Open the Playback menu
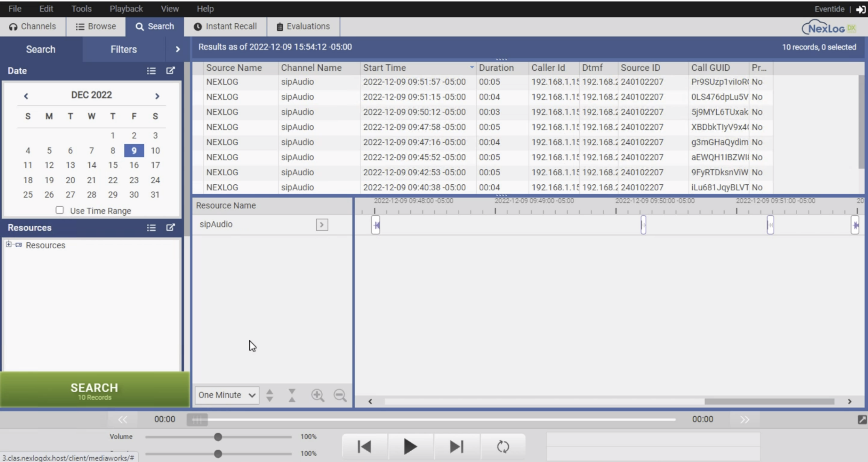 pos(126,8)
